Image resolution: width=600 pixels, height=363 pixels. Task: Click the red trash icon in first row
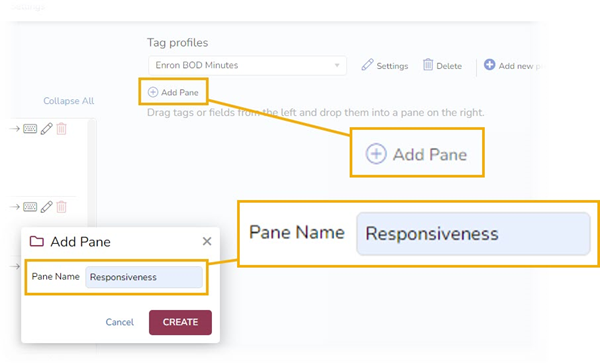click(x=61, y=129)
